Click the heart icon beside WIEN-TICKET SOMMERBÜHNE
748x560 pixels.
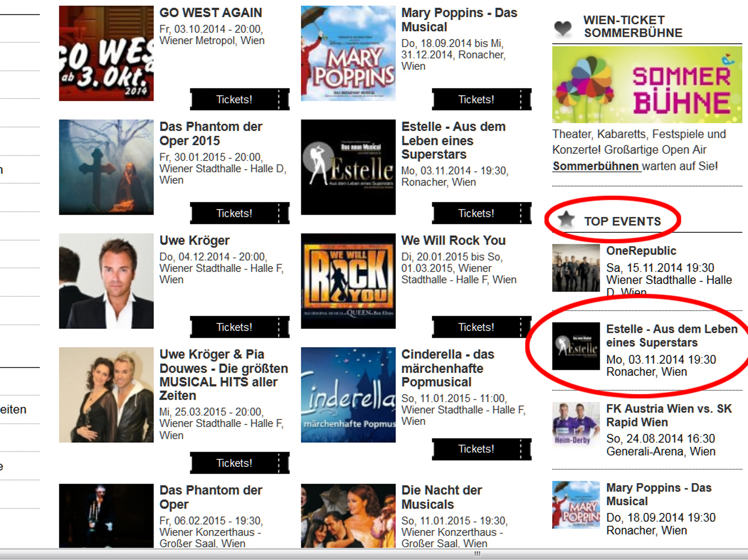[x=563, y=28]
